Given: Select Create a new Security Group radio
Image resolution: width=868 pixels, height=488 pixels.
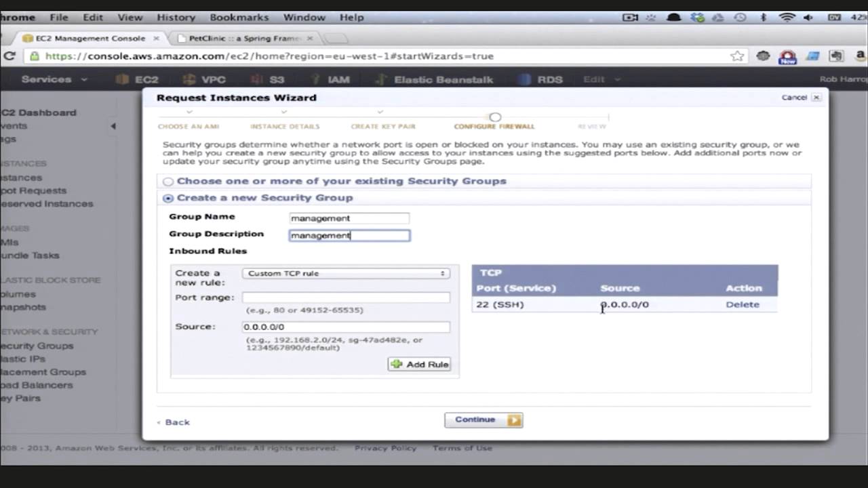Looking at the screenshot, I should pyautogui.click(x=168, y=198).
